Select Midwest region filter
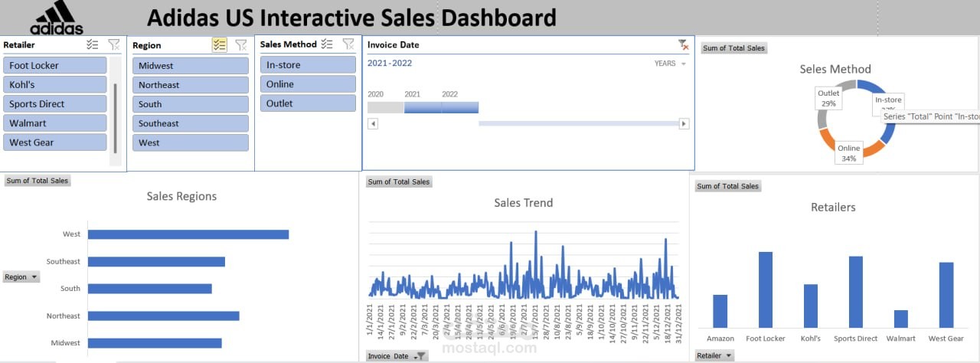 click(191, 66)
